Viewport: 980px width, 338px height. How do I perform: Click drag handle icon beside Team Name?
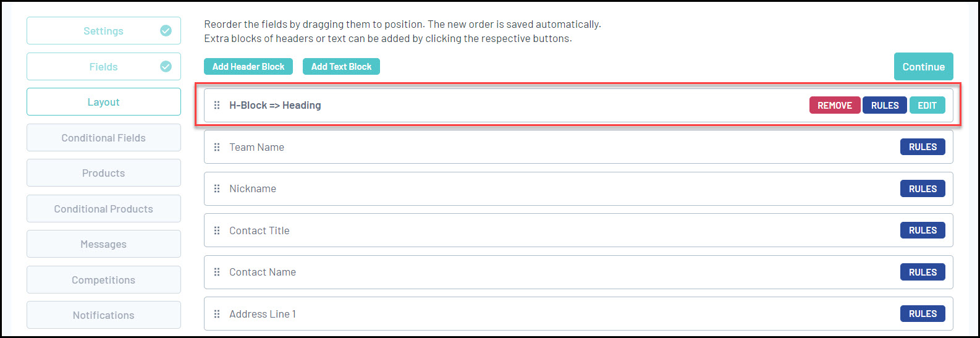[x=217, y=147]
